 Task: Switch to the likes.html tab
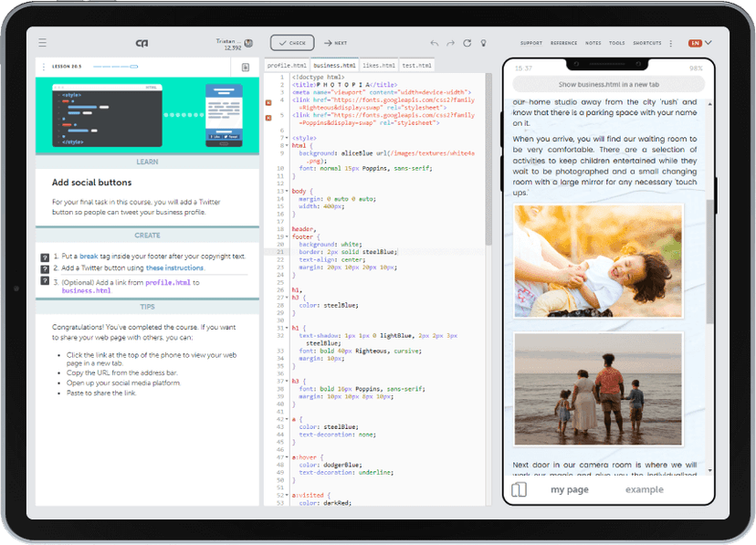point(379,66)
